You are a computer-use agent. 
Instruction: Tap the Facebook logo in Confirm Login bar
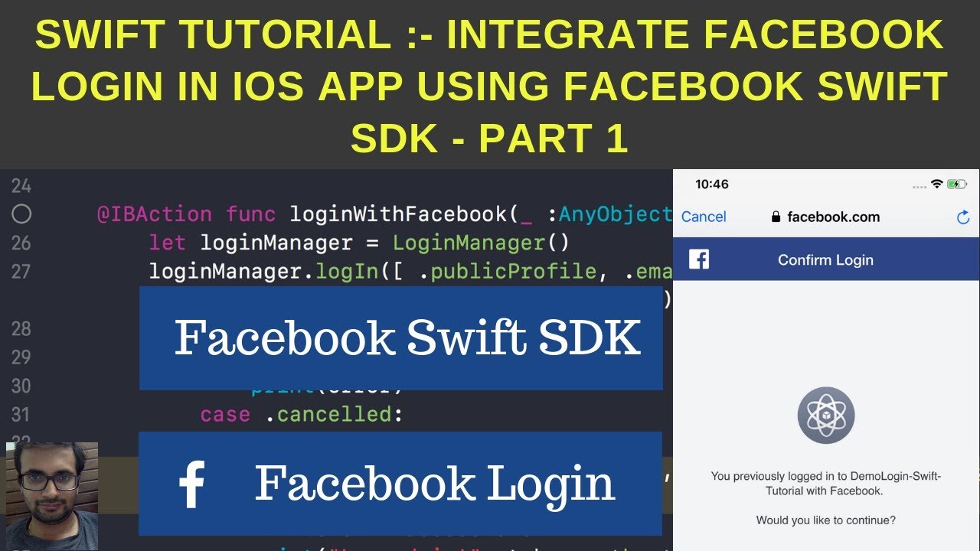699,259
